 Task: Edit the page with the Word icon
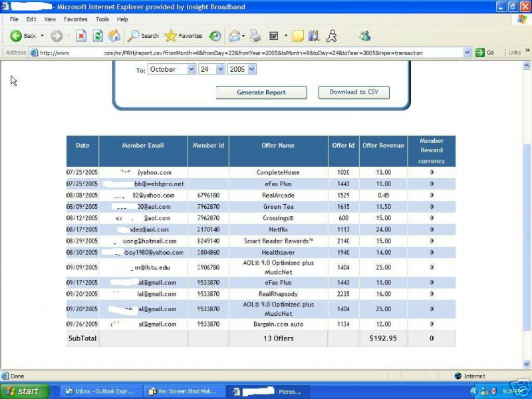click(274, 36)
